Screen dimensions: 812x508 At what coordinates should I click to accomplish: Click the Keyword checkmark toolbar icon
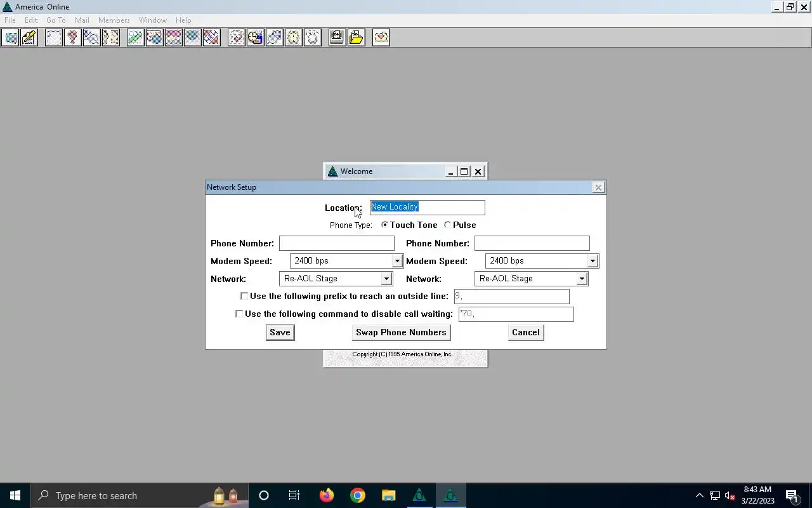pos(237,37)
